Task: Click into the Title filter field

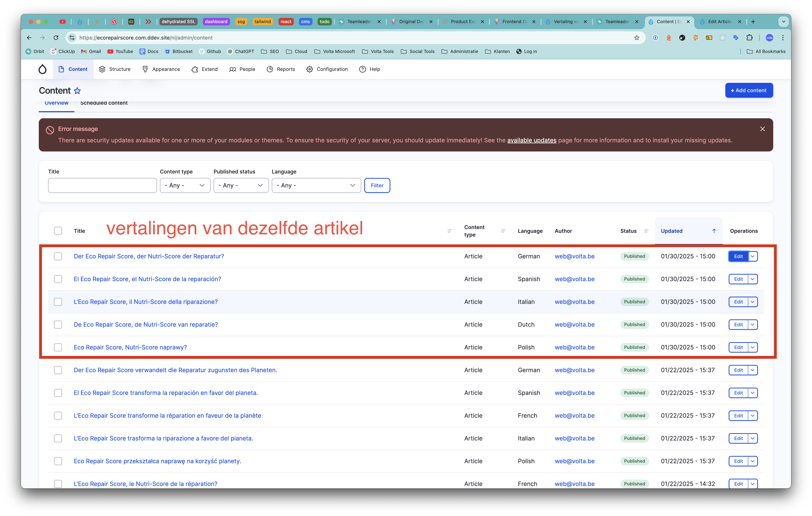Action: pos(102,185)
